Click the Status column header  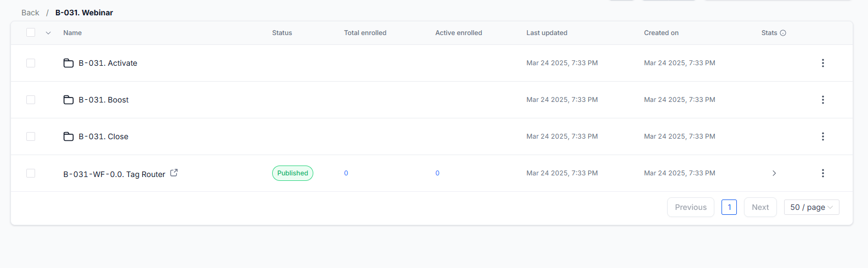[x=282, y=33]
